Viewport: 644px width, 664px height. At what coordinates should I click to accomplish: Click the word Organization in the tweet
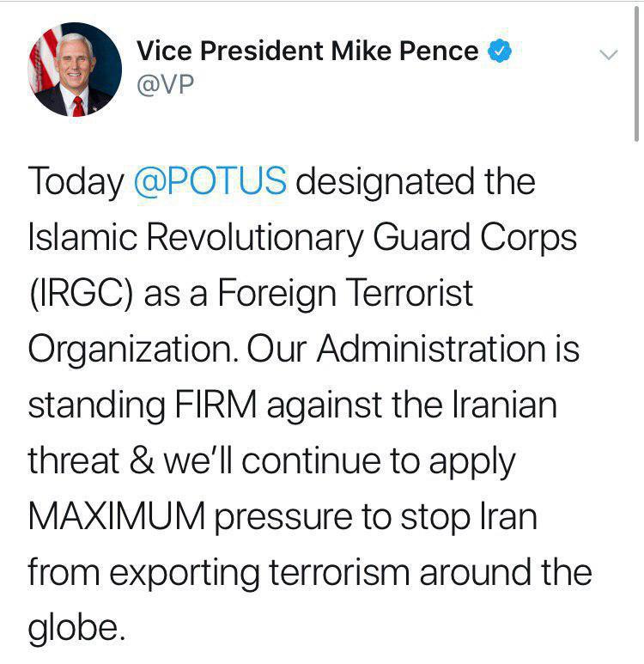(131, 350)
